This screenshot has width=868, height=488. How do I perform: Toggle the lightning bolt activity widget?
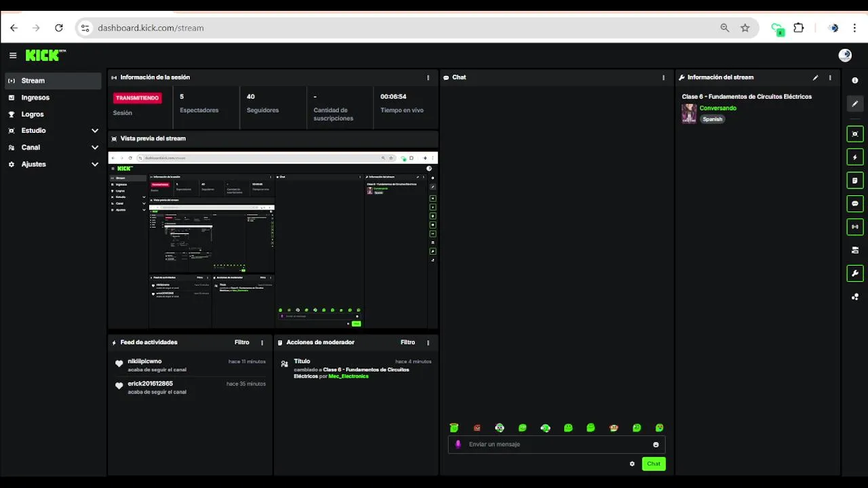click(x=854, y=157)
